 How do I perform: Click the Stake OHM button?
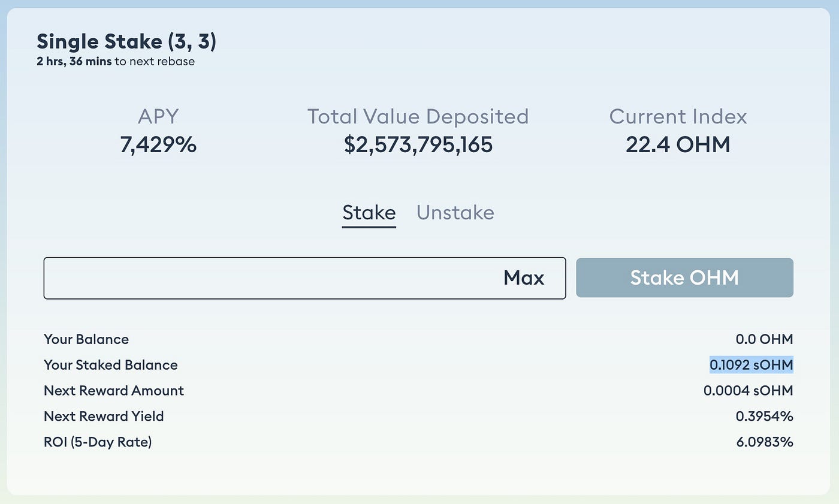point(684,277)
